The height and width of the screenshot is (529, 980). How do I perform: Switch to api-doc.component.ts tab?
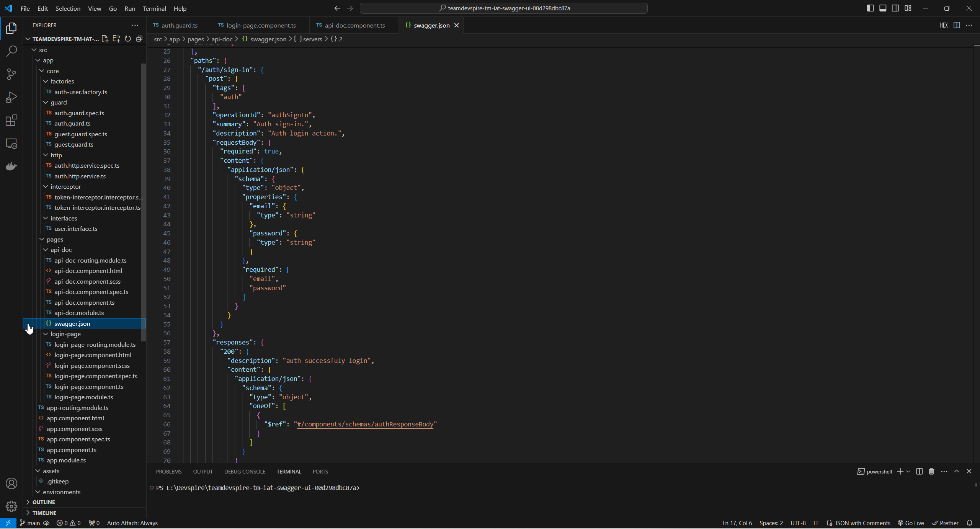(x=354, y=25)
